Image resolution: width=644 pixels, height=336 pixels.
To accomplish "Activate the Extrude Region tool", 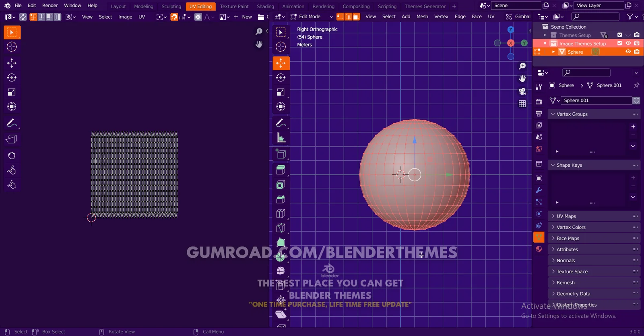I will point(281,170).
